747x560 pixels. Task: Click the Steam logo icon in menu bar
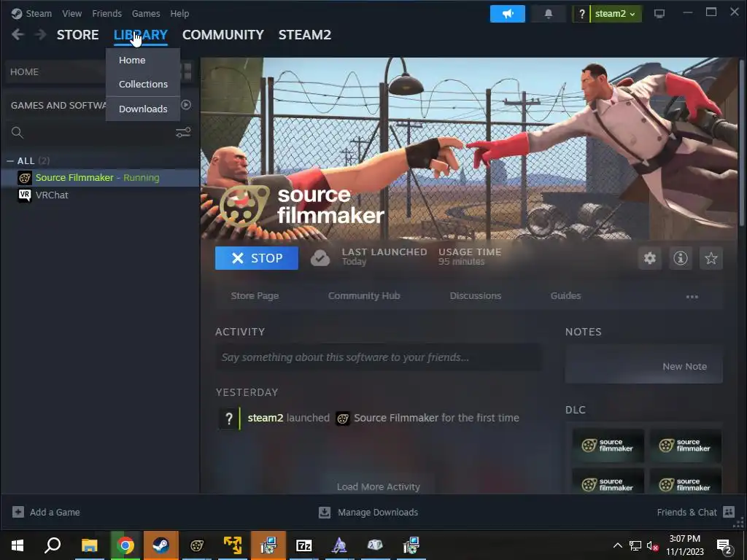(x=17, y=13)
